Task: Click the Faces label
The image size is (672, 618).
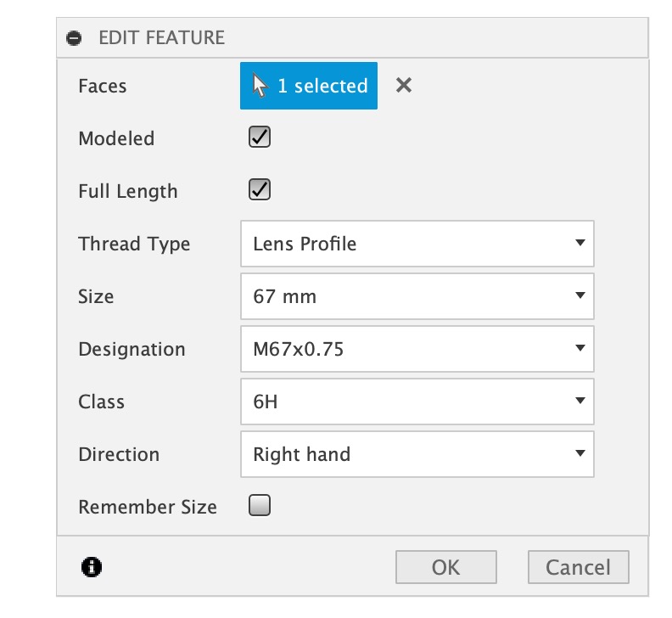Action: coord(103,86)
